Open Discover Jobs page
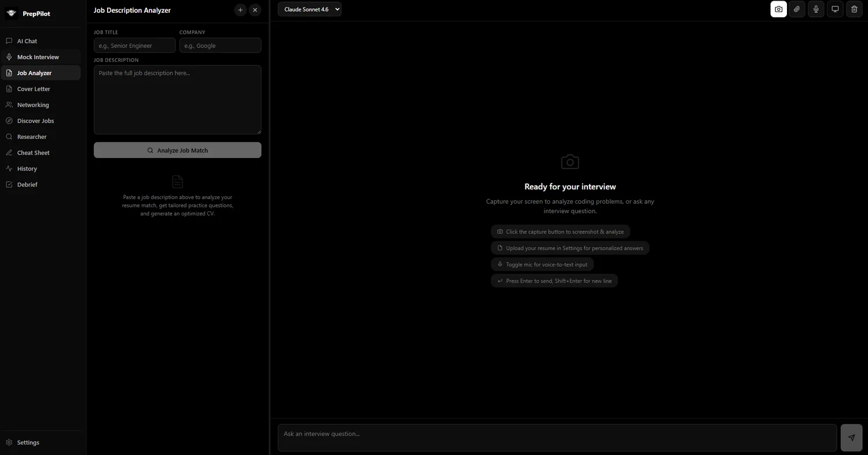Viewport: 868px width, 455px height. 35,121
